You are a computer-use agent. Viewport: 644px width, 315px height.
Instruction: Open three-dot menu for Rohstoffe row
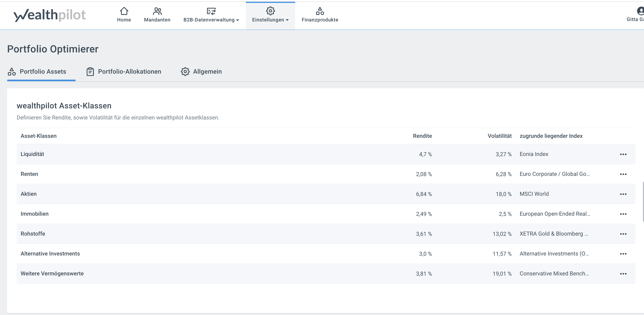coord(623,234)
